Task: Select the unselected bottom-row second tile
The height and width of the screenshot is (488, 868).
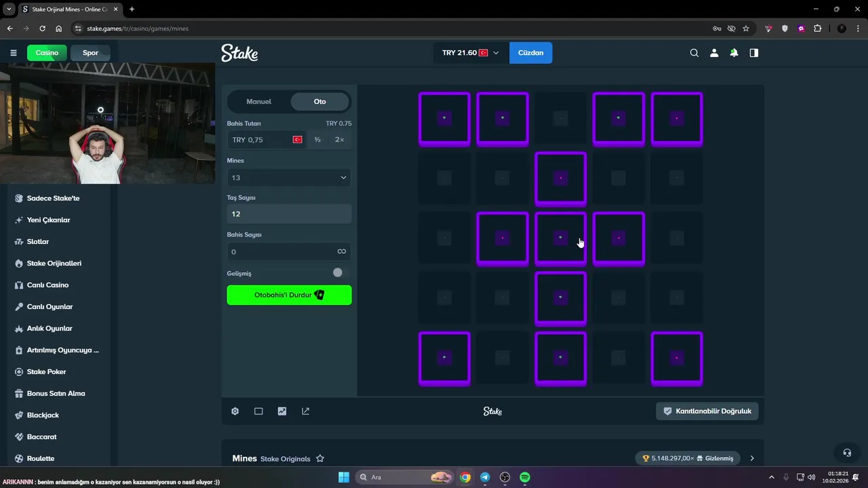Action: point(502,358)
